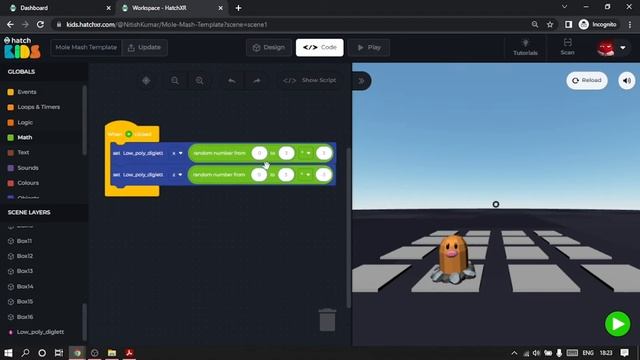The image size is (640, 360).
Task: Click the green flag in the When clicked block
Action: [129, 134]
